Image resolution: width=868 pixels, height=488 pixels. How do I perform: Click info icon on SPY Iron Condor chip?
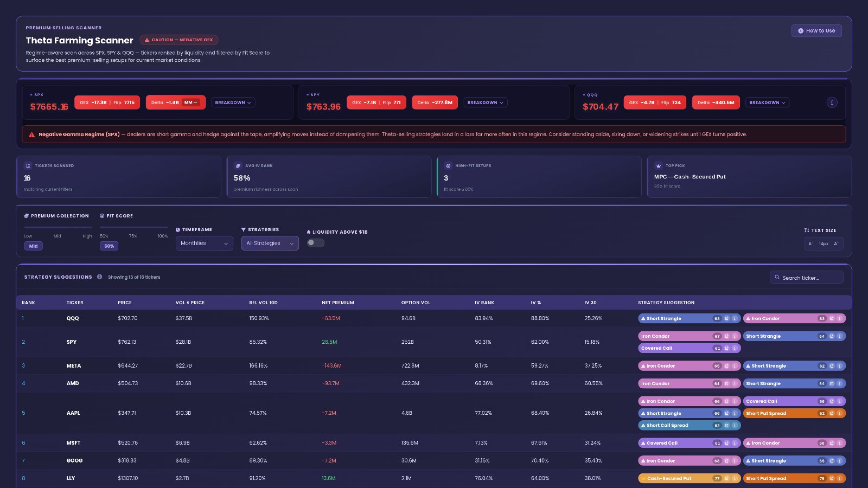[735, 336]
